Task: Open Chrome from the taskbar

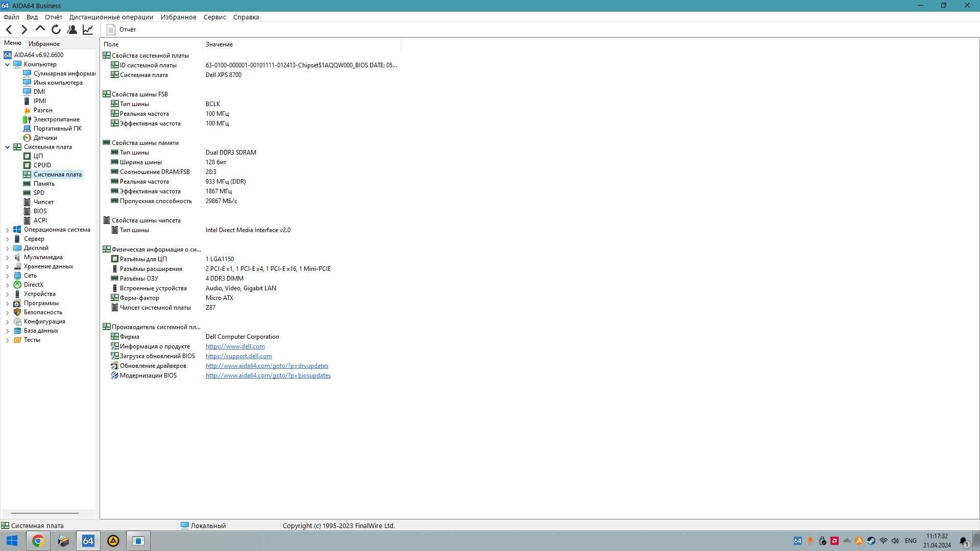Action: click(x=38, y=541)
